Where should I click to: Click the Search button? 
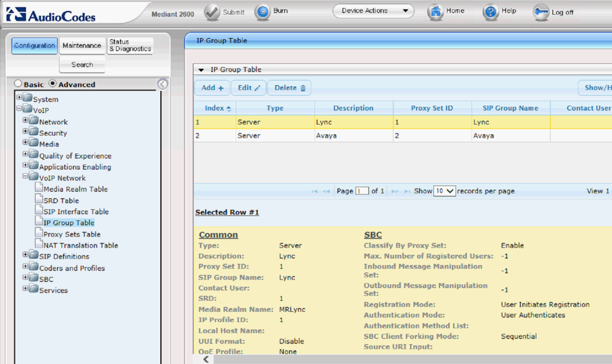point(82,65)
